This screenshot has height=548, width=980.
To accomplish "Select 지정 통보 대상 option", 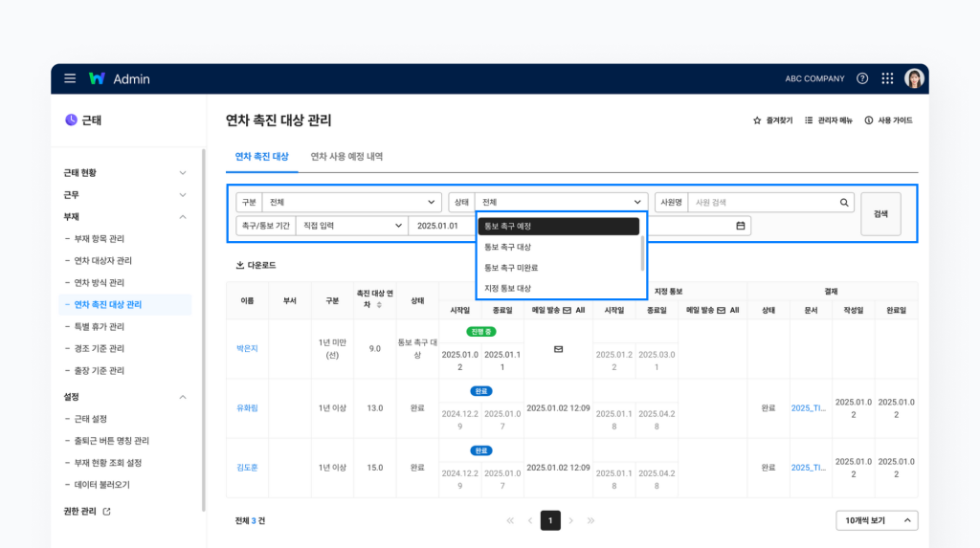I will click(559, 288).
